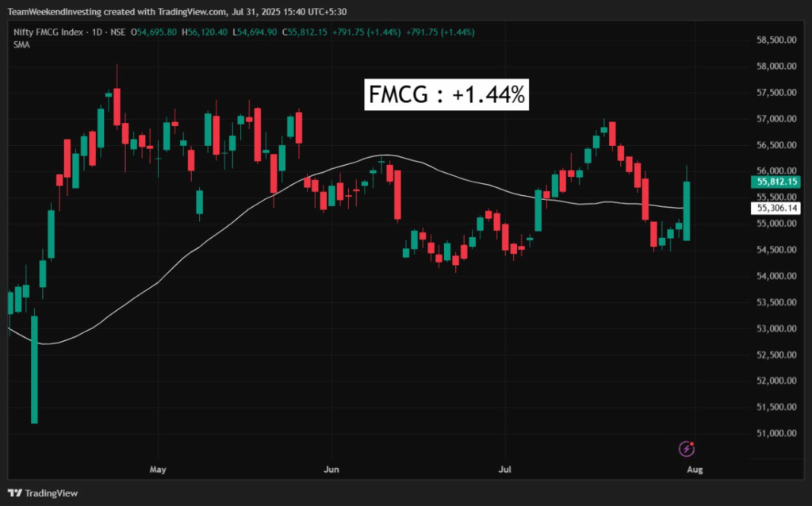Click the 58,000.00 price axis label
This screenshot has width=812, height=506.
[776, 67]
